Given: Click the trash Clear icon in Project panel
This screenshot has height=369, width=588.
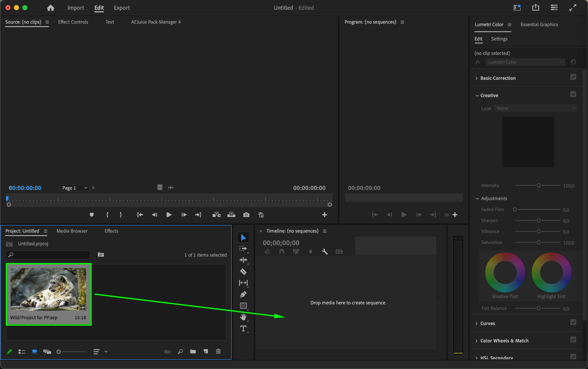Looking at the screenshot, I should point(218,351).
